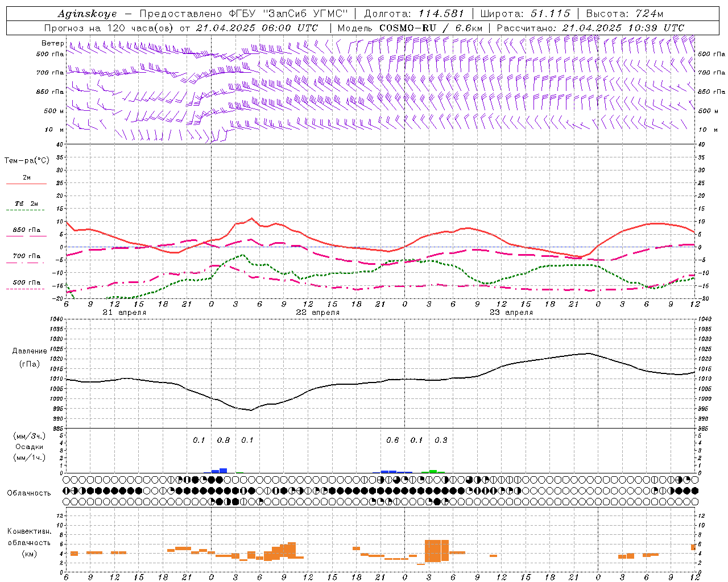Select the 2м temperature legend entry
728x582 pixels.
pyautogui.click(x=27, y=177)
